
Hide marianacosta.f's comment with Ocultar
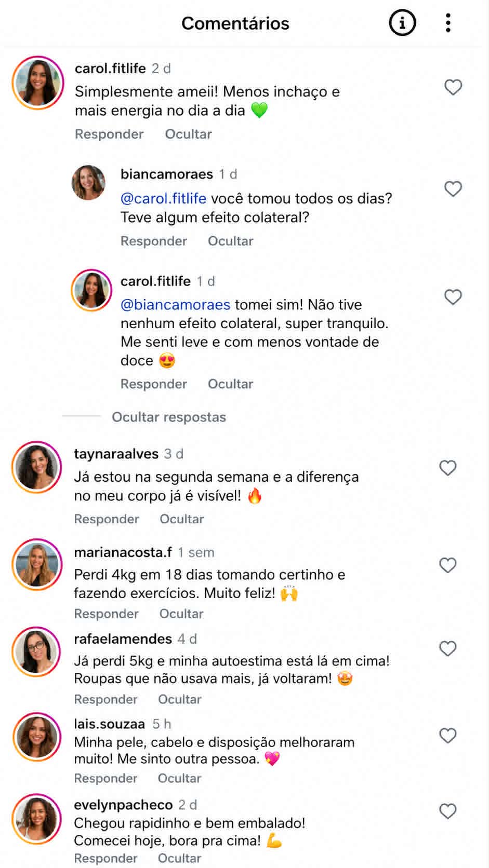[x=181, y=614]
